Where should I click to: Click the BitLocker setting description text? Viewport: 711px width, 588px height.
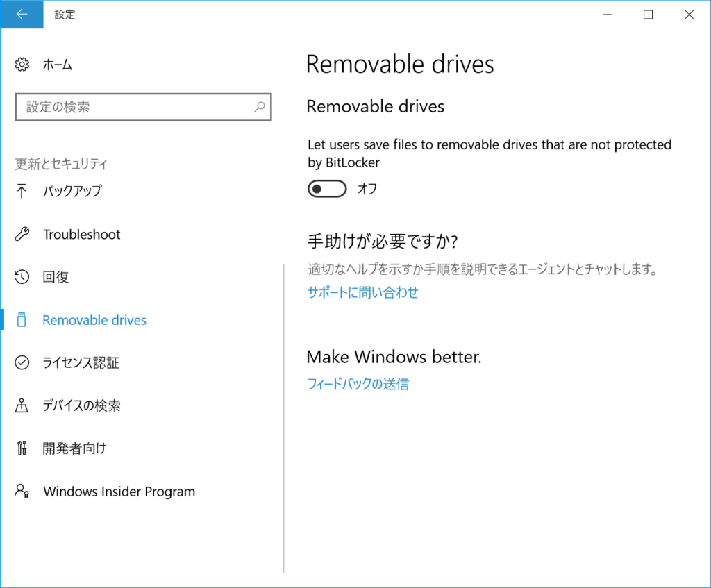point(490,153)
